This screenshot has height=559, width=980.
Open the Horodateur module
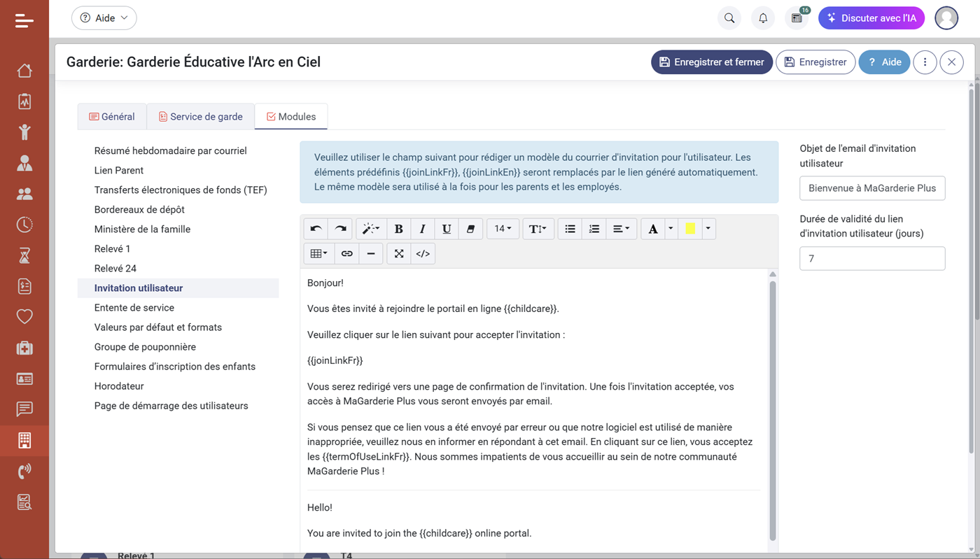(x=119, y=385)
